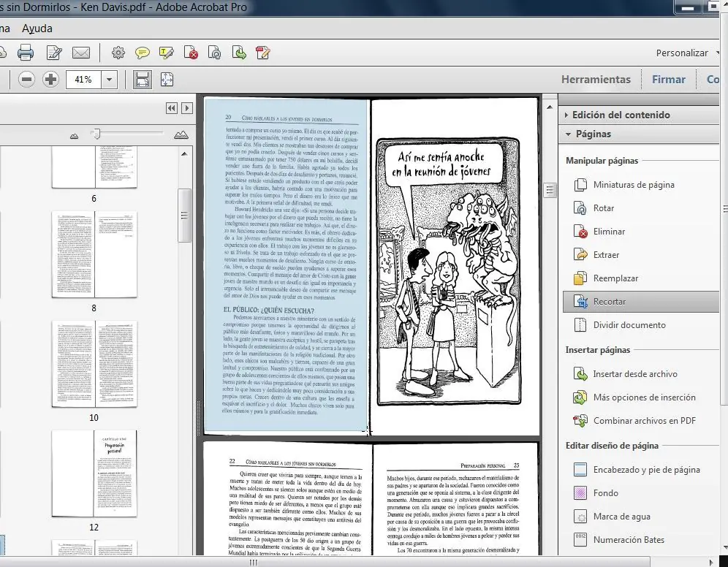The width and height of the screenshot is (728, 567).
Task: Select page thumbnail labeled 8
Action: (x=94, y=254)
